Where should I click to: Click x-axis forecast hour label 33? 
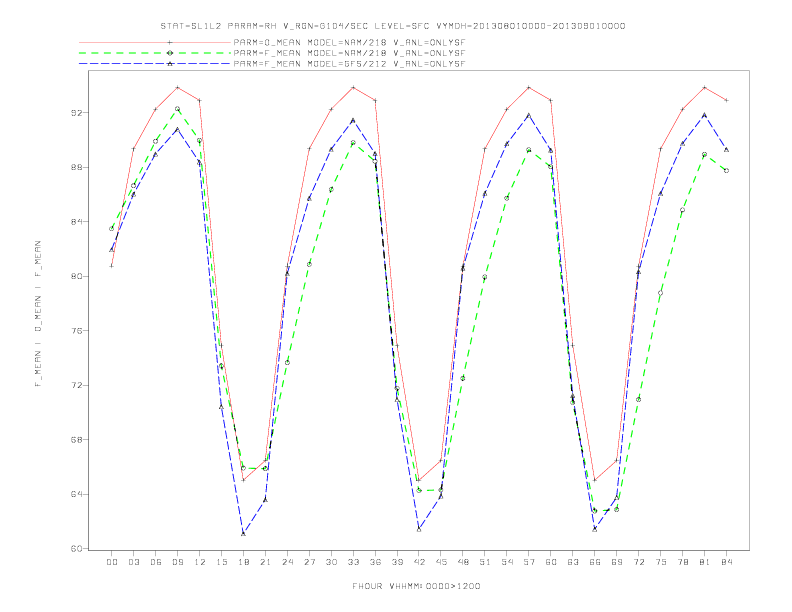353,562
